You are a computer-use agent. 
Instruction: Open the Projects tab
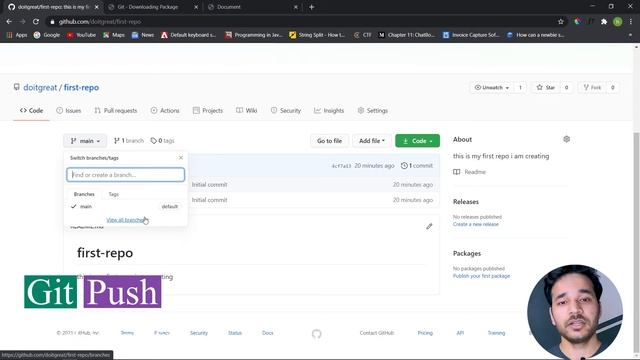[208, 111]
